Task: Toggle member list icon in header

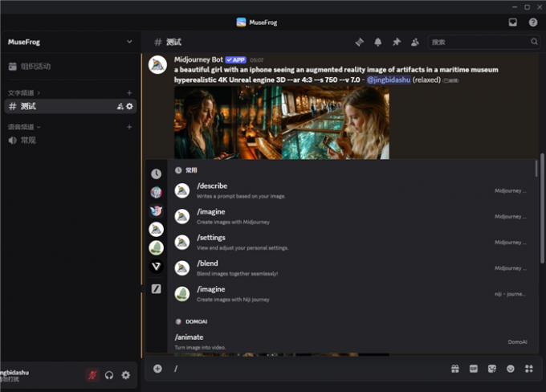Action: (415, 42)
